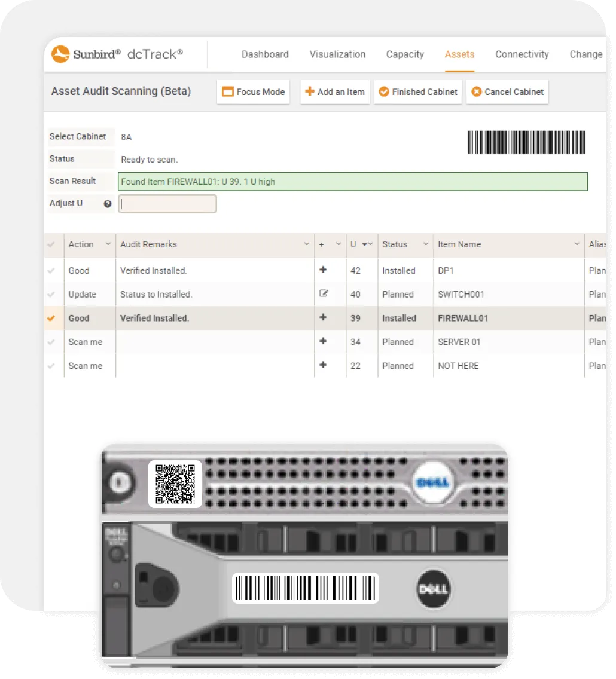Screen dimensions: 616x679
Task: Click Finished Cabinet button
Action: coord(418,92)
